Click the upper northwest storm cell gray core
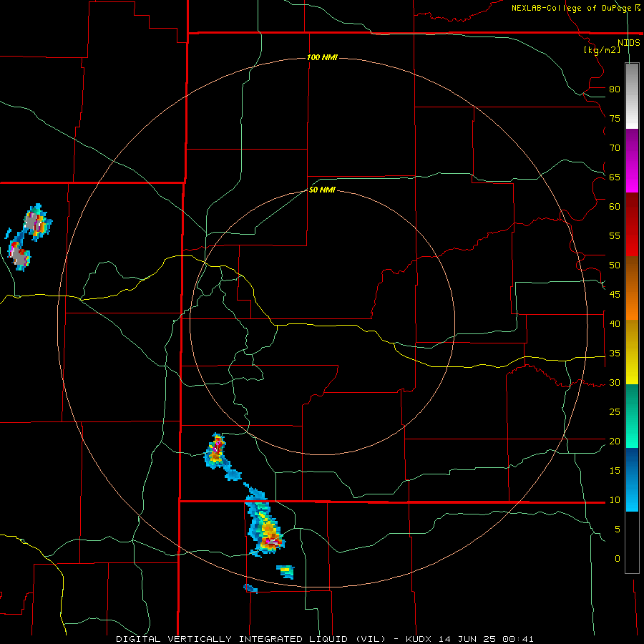The image size is (644, 644). [x=31, y=223]
